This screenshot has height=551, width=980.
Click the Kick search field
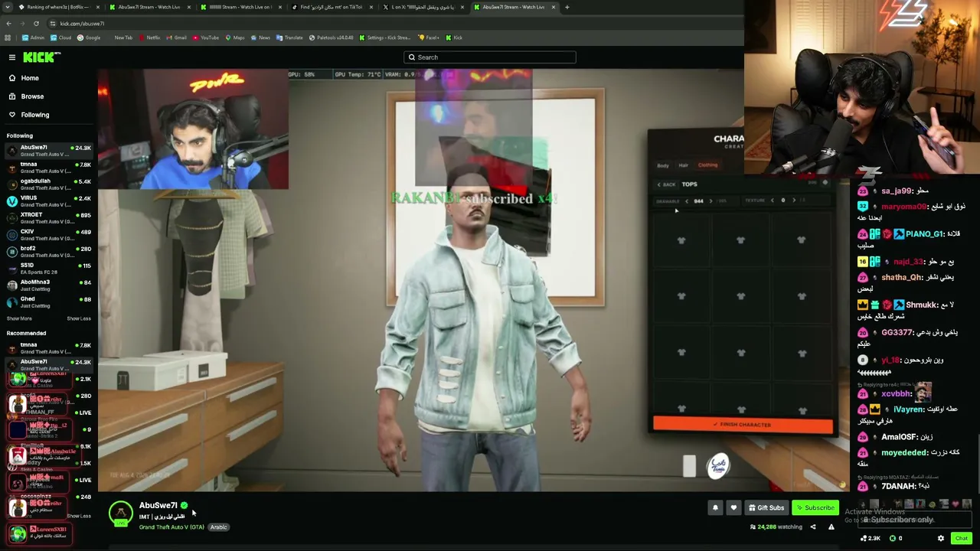(490, 57)
